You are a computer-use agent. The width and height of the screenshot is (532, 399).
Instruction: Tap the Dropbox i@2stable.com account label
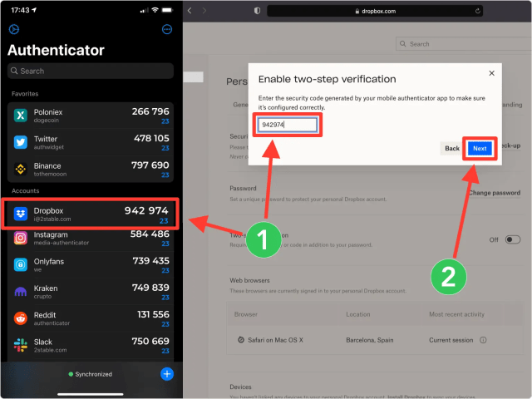(52, 219)
